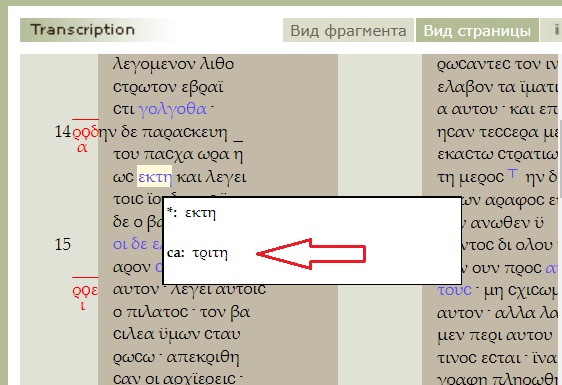Open the blue word γολγοθα

click(172, 109)
